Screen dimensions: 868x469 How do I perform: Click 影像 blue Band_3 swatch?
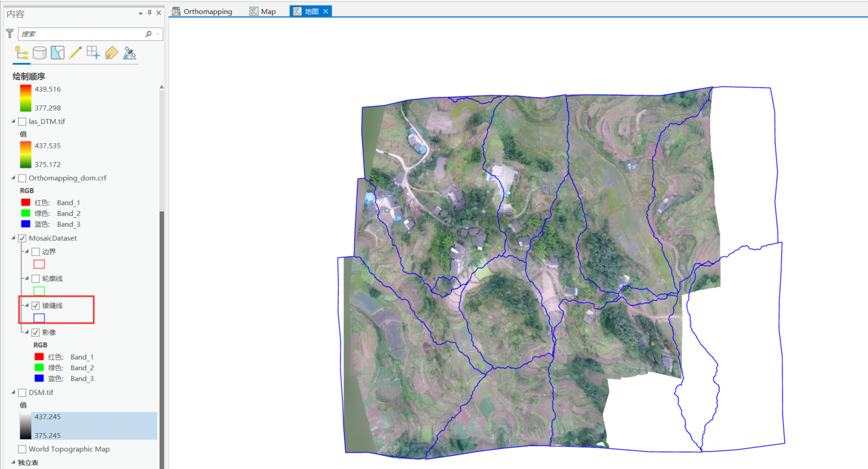39,378
